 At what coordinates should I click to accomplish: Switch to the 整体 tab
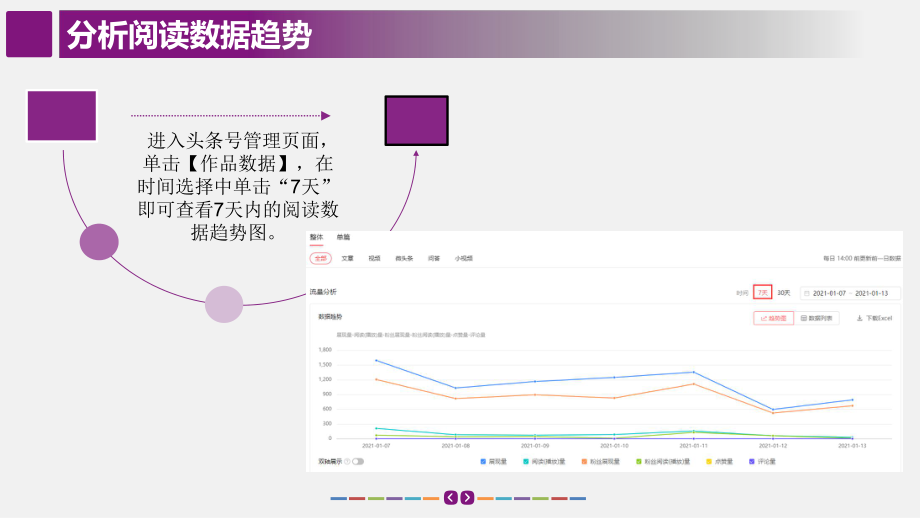316,237
